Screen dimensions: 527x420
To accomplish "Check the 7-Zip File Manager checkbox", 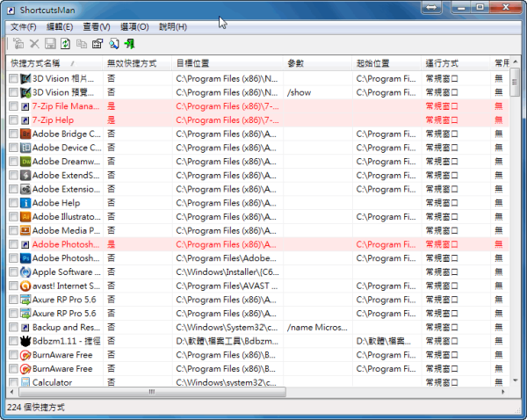I will pos(13,106).
